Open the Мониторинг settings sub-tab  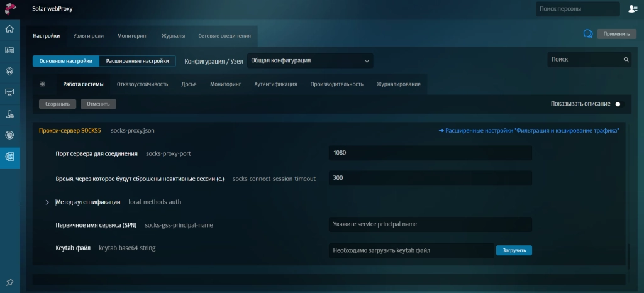(x=226, y=84)
